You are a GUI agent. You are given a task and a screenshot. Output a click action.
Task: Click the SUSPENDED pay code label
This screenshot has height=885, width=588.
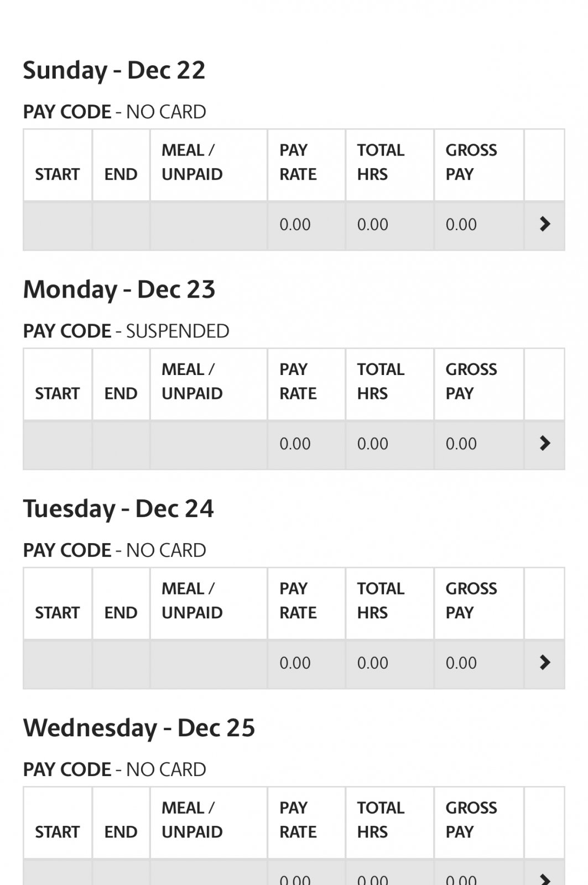178,331
